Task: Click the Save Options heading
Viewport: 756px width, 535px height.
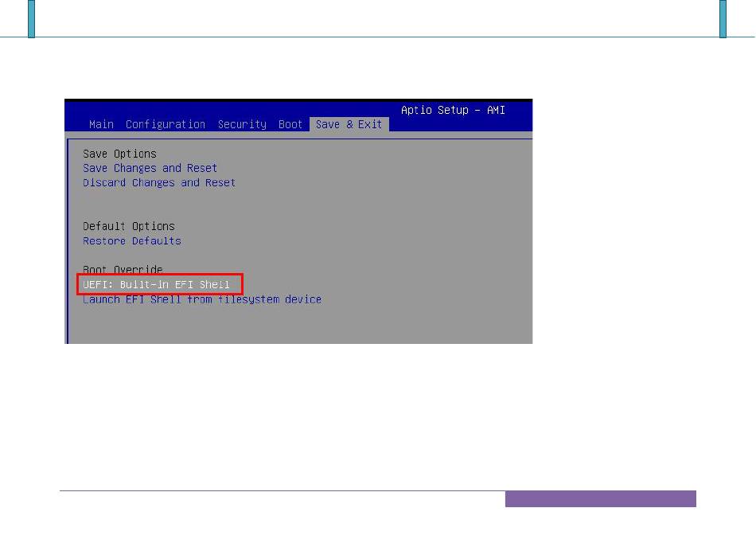Action: (119, 154)
